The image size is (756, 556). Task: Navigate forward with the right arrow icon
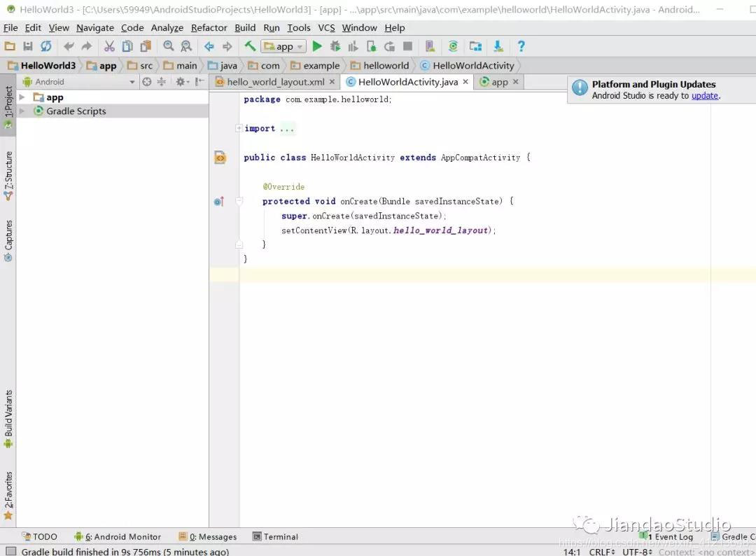[227, 46]
